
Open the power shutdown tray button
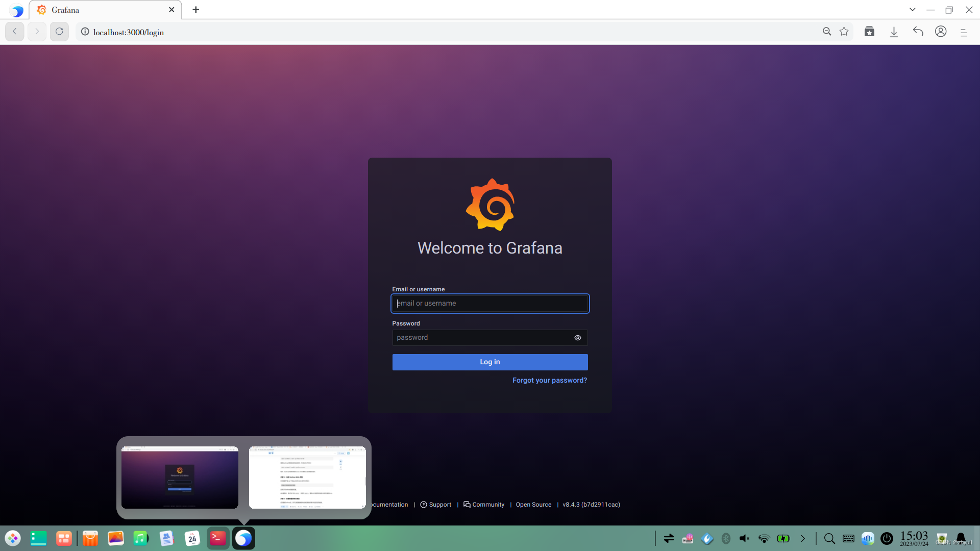coord(887,538)
